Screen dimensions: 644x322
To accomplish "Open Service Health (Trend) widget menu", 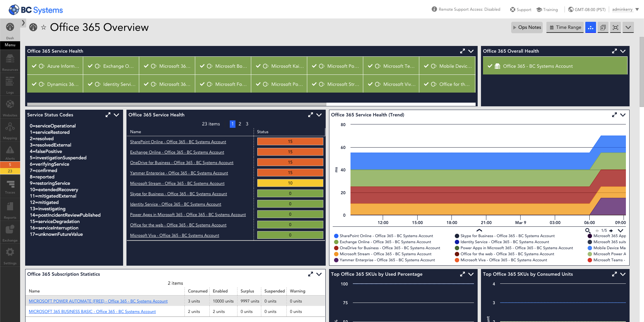I will coord(623,115).
